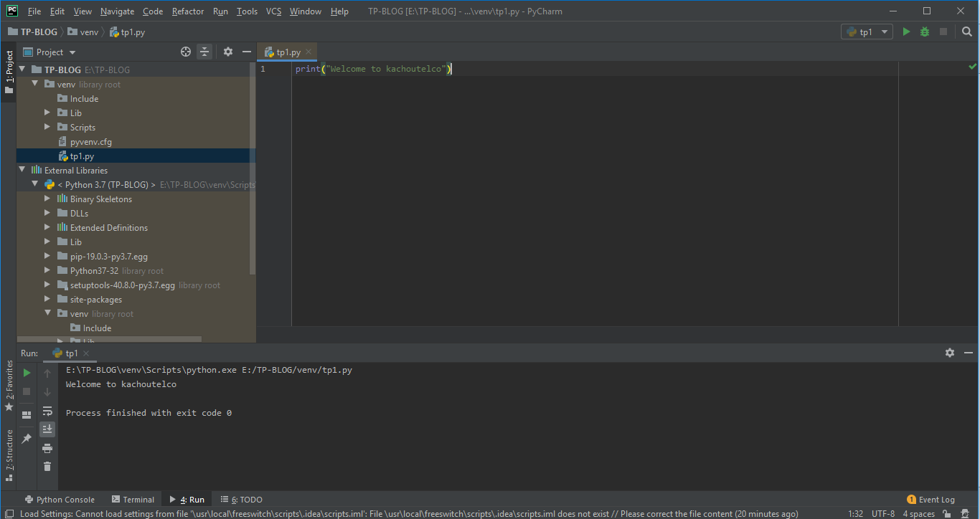The image size is (980, 519).
Task: Open Project panel gear settings
Action: [x=228, y=52]
